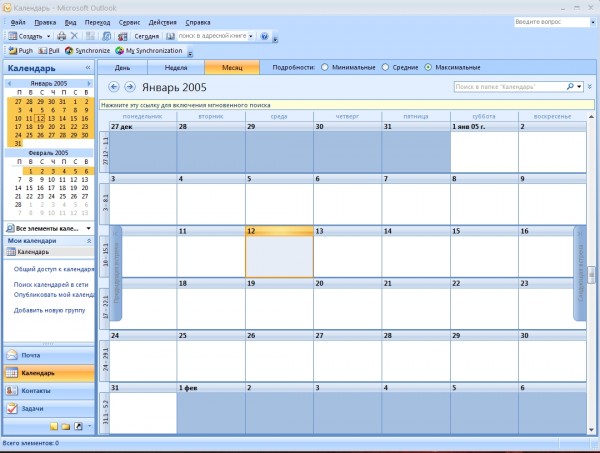Select Минимальные detail level
This screenshot has height=453, width=600.
pos(325,67)
